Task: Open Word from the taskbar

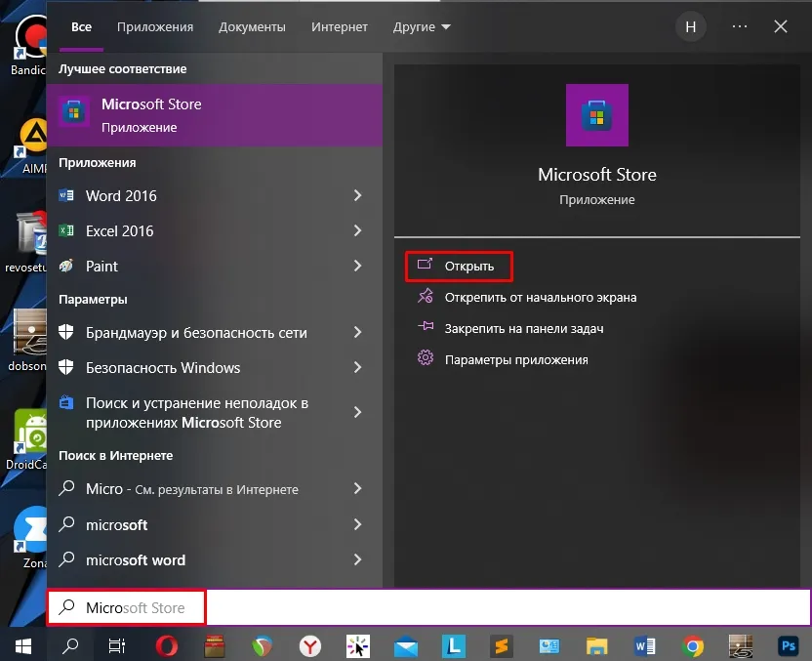Action: 645,646
